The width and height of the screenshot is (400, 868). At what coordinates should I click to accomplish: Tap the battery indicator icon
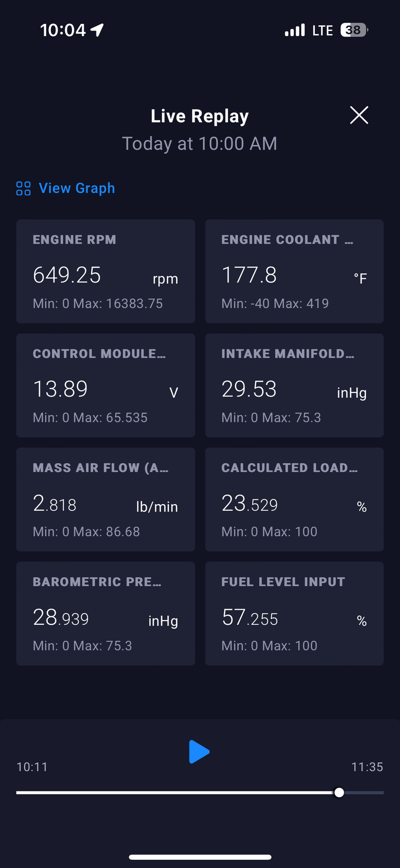[354, 30]
